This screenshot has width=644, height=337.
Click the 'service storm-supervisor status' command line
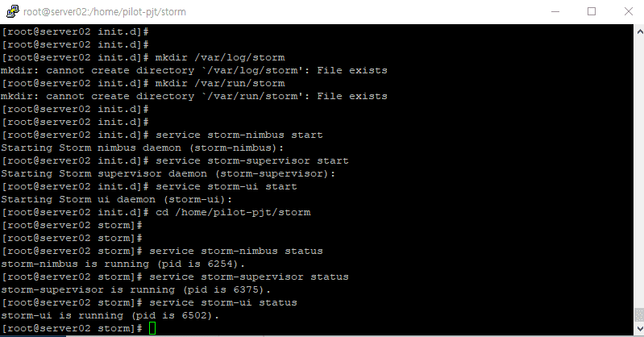point(175,277)
